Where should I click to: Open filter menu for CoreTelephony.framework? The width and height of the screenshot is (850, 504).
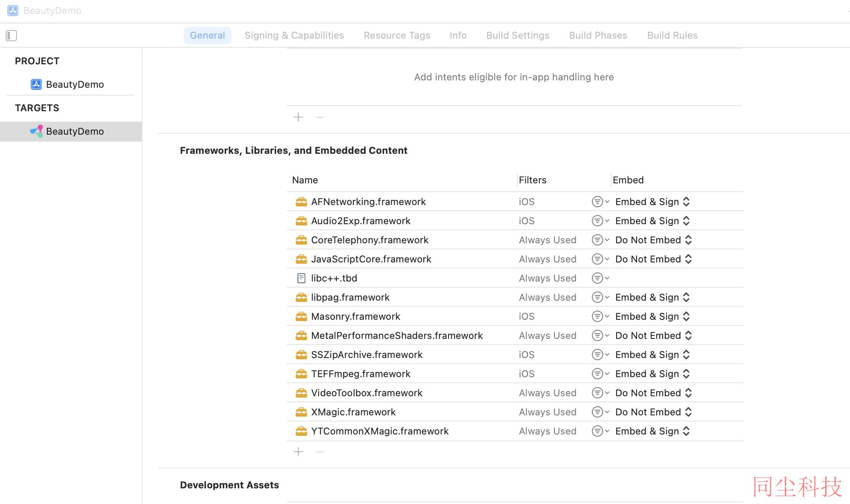pos(601,240)
